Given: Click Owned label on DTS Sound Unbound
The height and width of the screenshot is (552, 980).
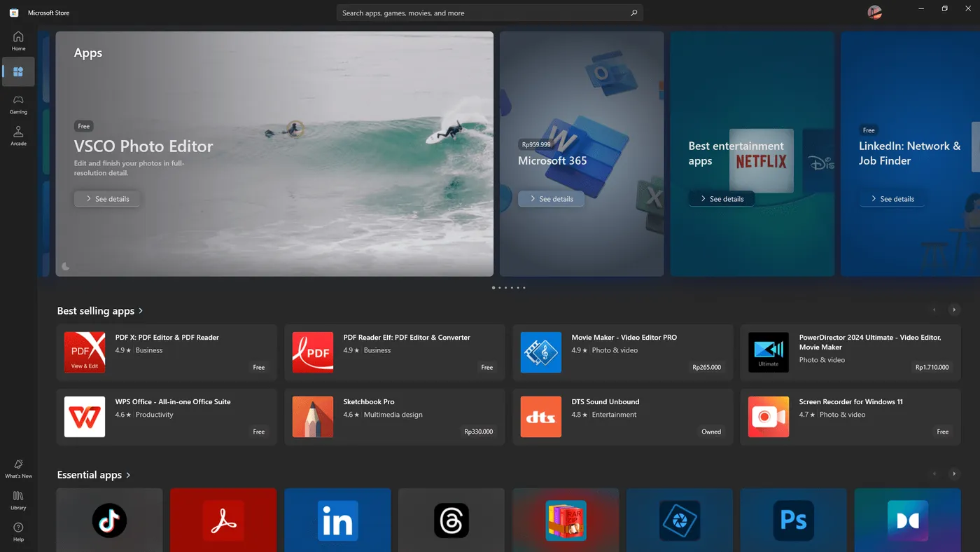Looking at the screenshot, I should click(711, 432).
